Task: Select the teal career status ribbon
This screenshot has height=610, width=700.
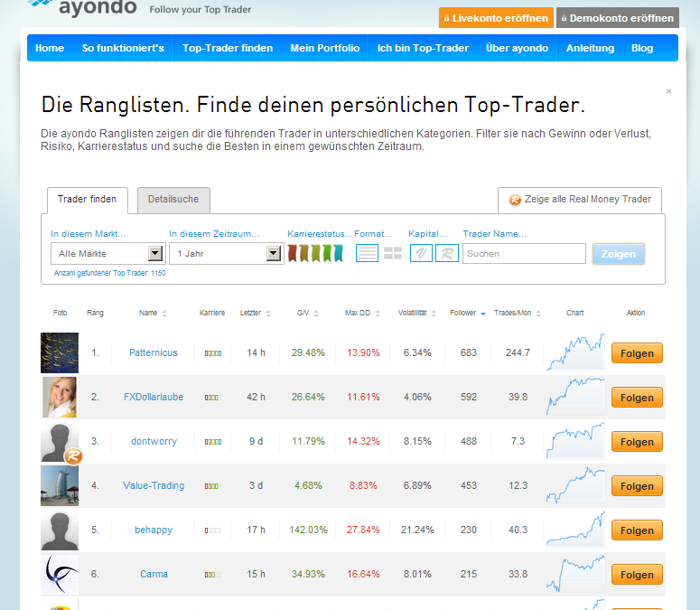Action: pyautogui.click(x=338, y=253)
